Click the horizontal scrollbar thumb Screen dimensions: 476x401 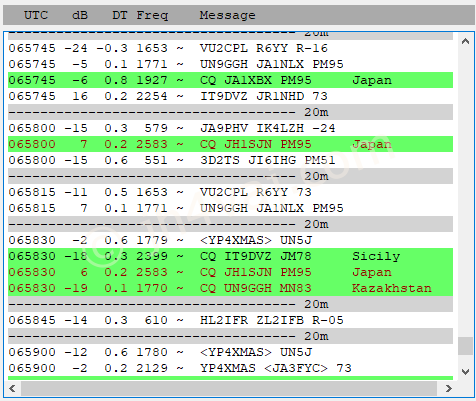[x=229, y=388]
